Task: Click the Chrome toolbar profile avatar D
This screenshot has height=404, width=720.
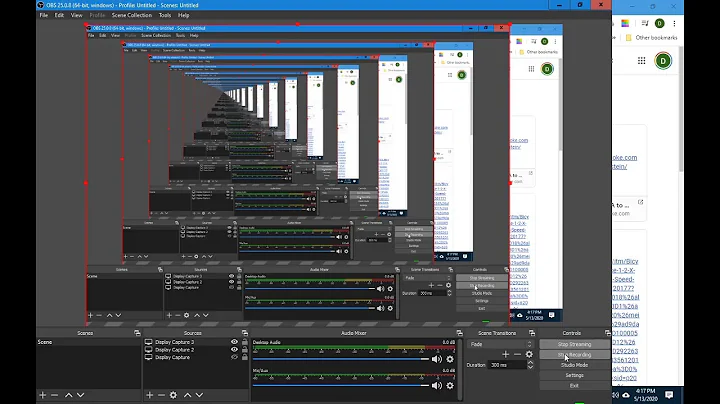Action: coord(659,23)
